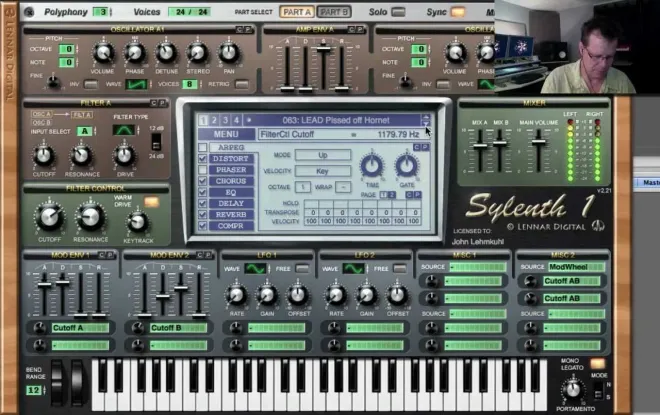Select preset bank 4
Viewport: 660px width, 415px height.
coord(236,120)
